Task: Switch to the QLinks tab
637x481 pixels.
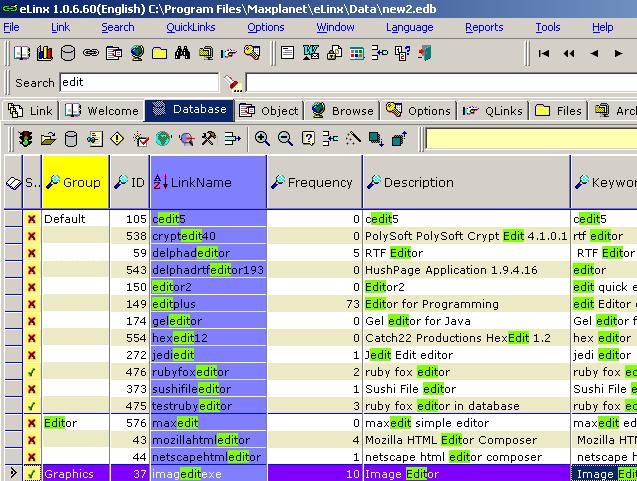Action: 493,111
